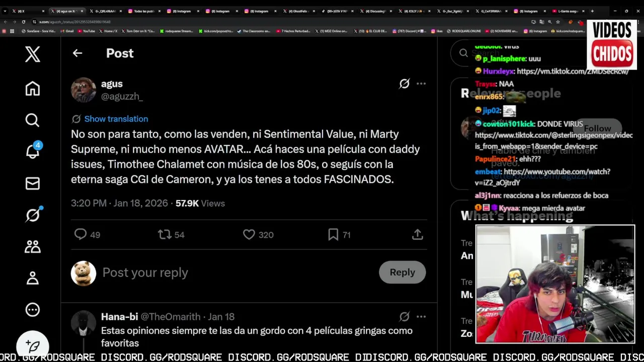Image resolution: width=644 pixels, height=362 pixels.
Task: Open the Gmail bookmark
Action: [67, 31]
